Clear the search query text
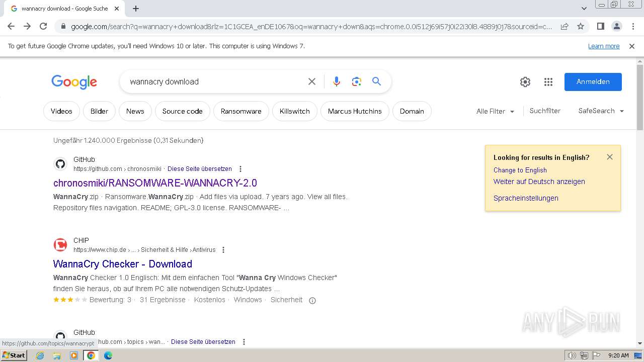644x362 pixels. 312,81
